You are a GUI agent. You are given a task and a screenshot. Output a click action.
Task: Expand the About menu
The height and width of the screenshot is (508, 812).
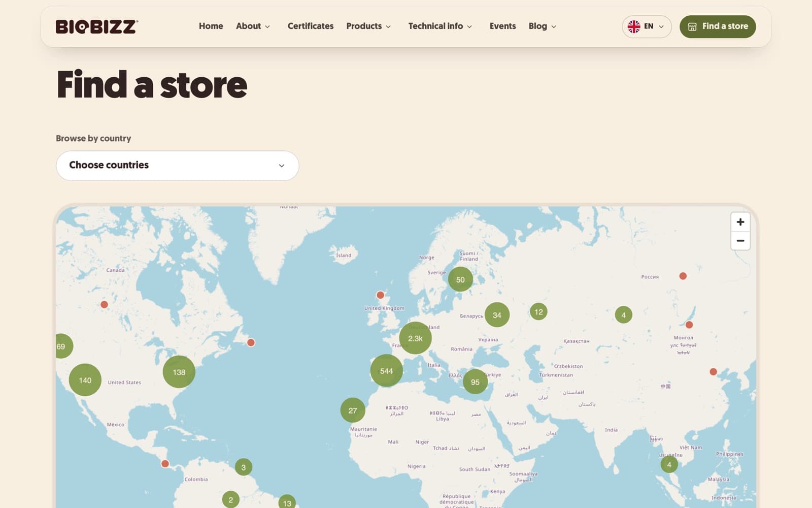click(253, 26)
